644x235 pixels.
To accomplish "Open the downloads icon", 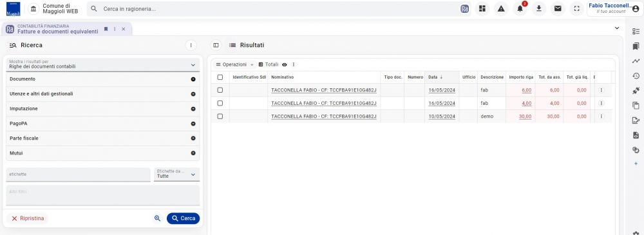I will pos(539,8).
